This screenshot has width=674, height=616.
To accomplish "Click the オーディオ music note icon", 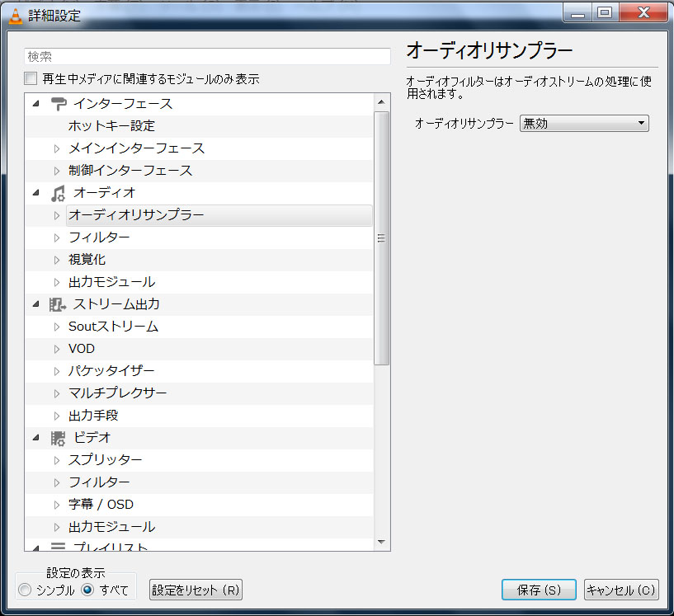I will point(58,193).
